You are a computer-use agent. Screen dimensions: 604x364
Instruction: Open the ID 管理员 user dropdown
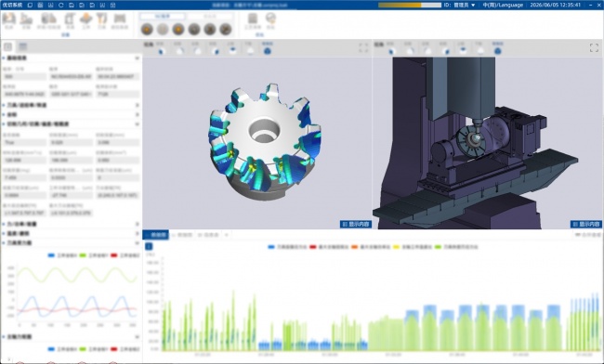(x=460, y=5)
